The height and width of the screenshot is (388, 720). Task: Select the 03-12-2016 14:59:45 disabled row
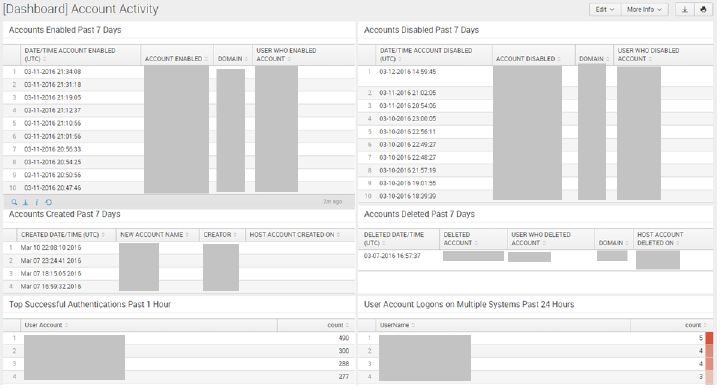pos(535,76)
